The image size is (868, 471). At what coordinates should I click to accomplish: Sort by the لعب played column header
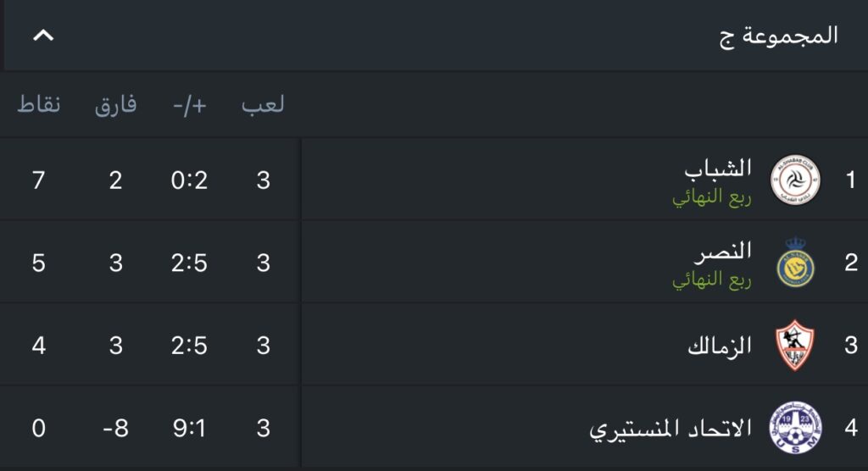point(263,104)
